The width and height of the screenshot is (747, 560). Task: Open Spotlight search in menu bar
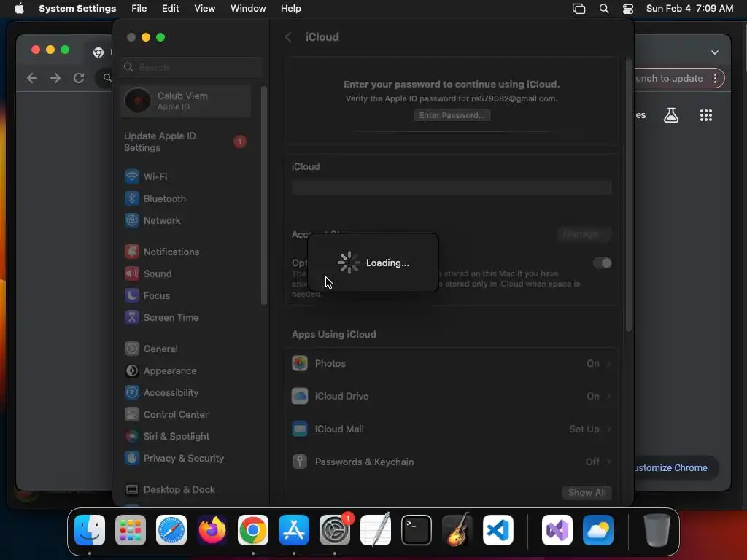tap(603, 9)
